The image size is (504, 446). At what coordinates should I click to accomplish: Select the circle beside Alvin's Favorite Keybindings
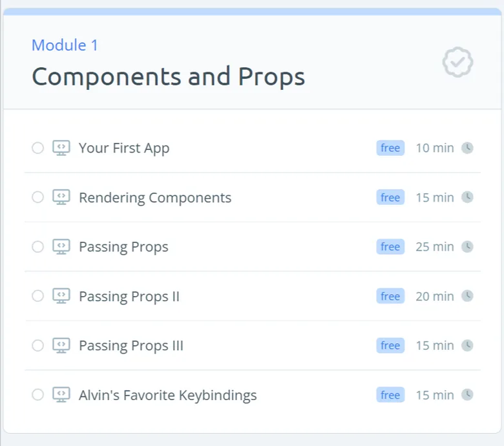tap(37, 394)
